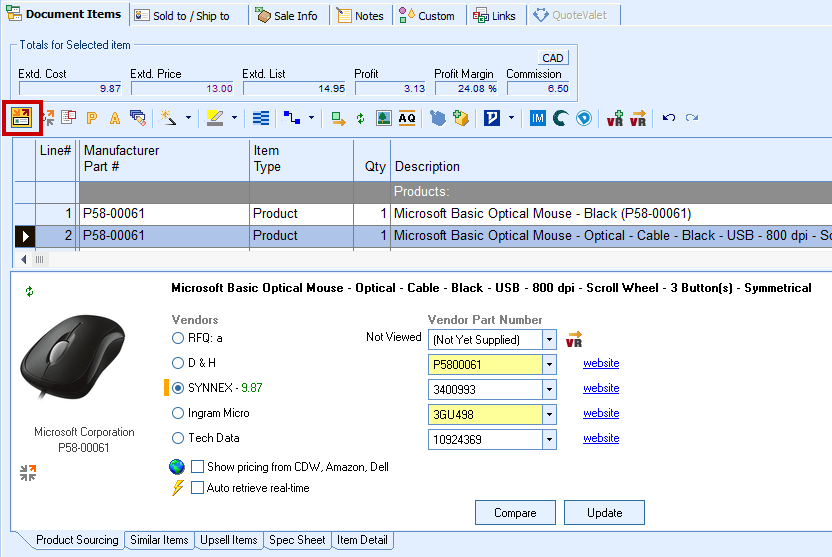The height and width of the screenshot is (557, 832).
Task: Click the orange A toolbar icon
Action: click(115, 118)
